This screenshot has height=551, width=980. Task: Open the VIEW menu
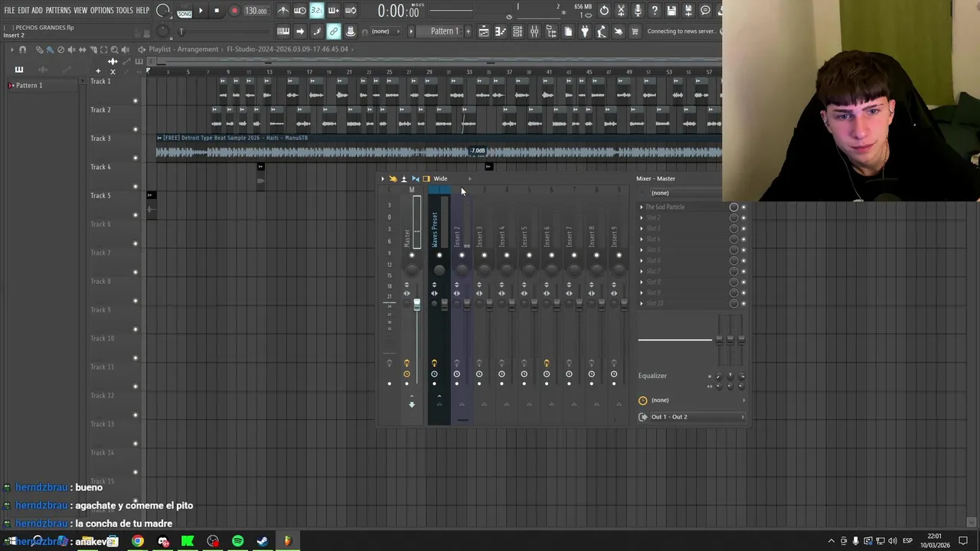point(80,11)
